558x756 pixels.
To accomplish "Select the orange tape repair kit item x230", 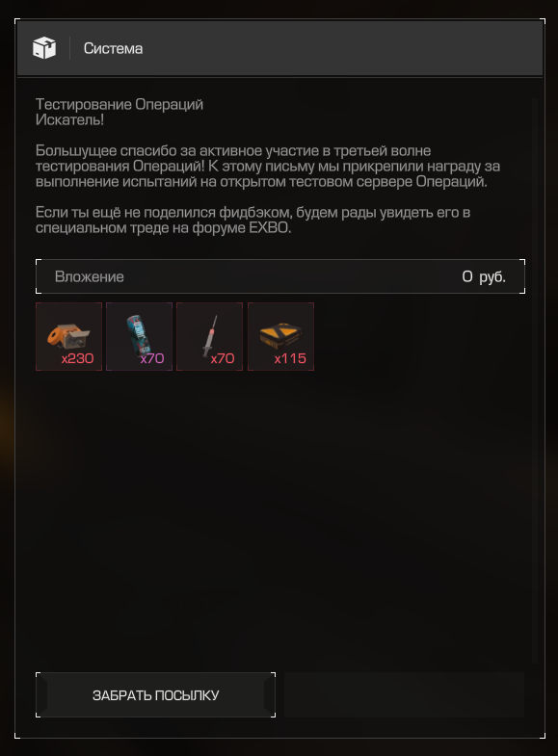I will click(69, 336).
